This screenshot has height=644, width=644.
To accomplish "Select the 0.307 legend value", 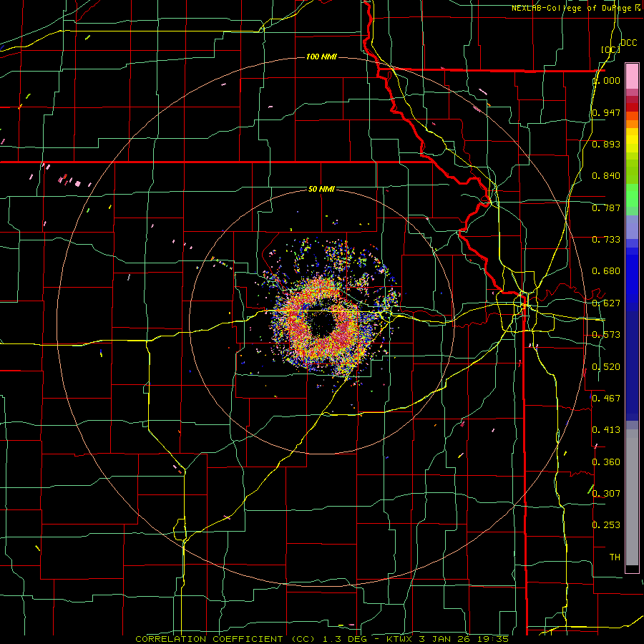I will pos(606,493).
